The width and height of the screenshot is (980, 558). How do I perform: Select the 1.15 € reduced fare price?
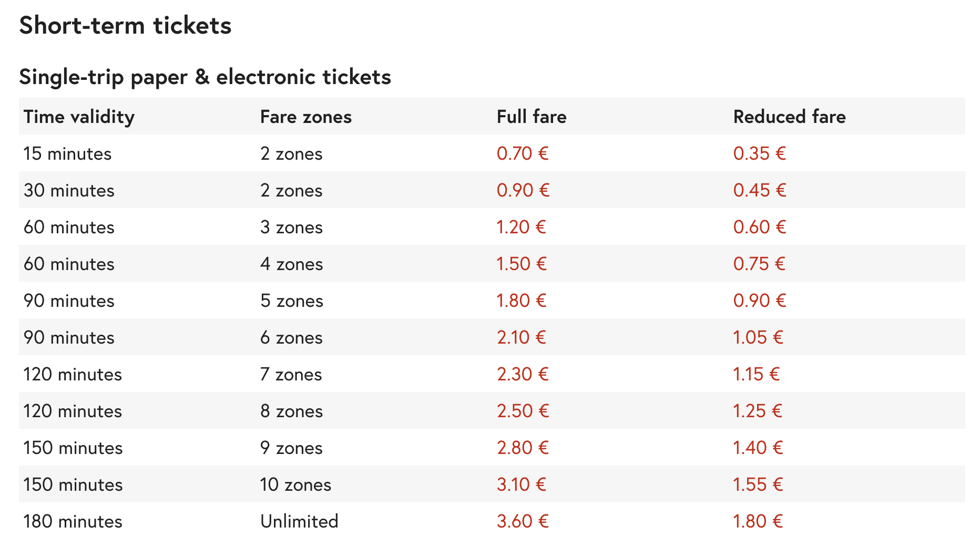(x=756, y=374)
